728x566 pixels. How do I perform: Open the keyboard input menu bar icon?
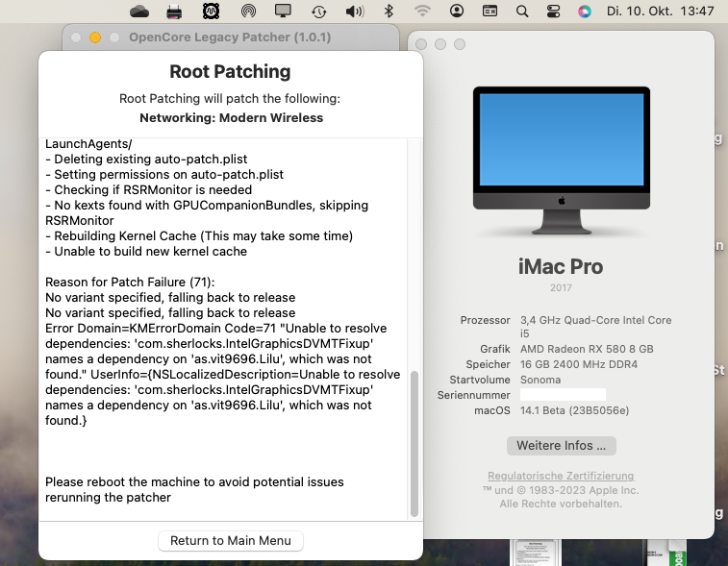pyautogui.click(x=490, y=11)
